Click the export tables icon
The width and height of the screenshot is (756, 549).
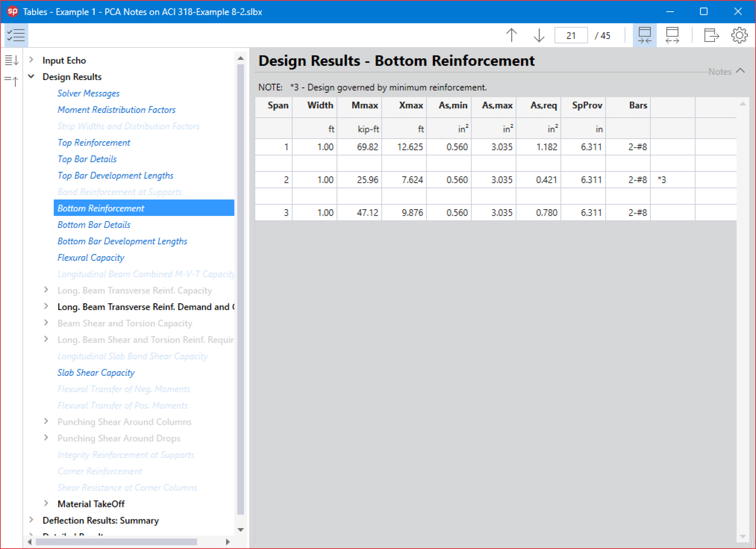pos(711,35)
